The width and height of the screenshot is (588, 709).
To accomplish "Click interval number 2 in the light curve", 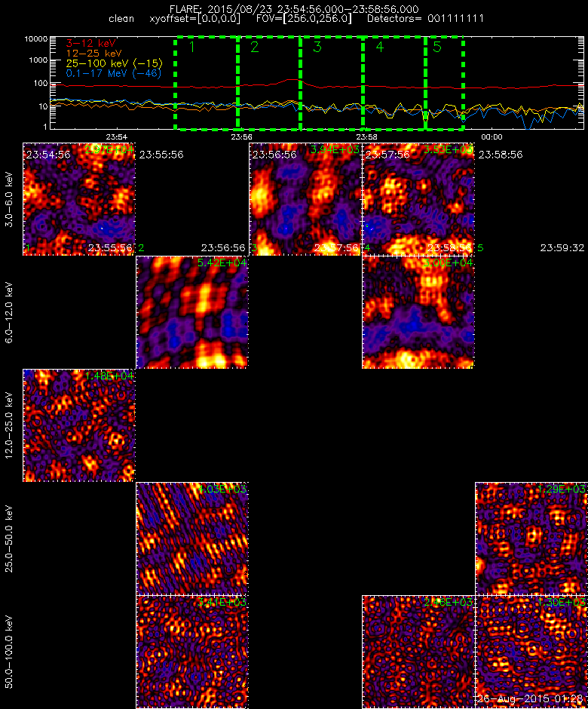I will tap(255, 47).
